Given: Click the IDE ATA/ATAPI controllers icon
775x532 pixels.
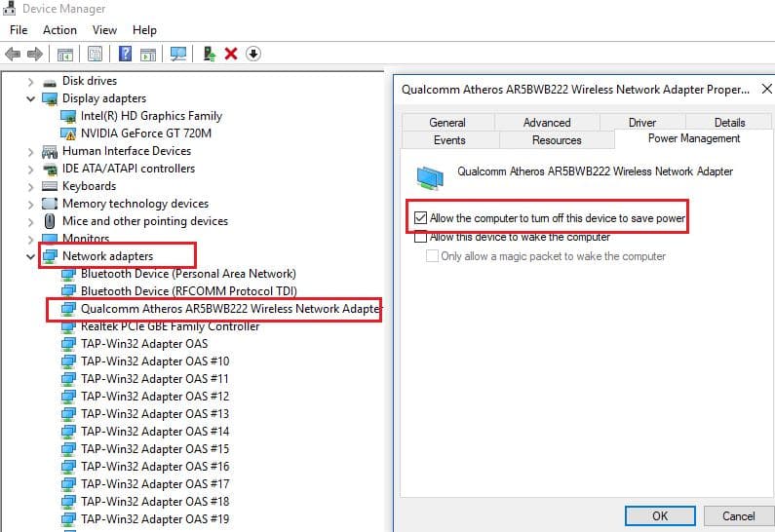Looking at the screenshot, I should (50, 169).
